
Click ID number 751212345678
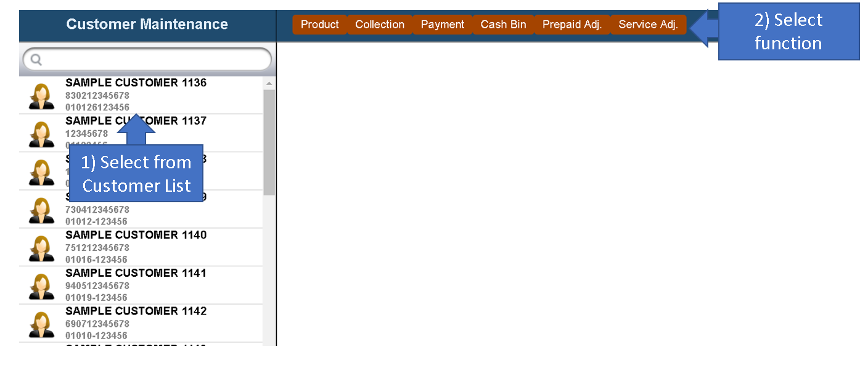pos(97,248)
